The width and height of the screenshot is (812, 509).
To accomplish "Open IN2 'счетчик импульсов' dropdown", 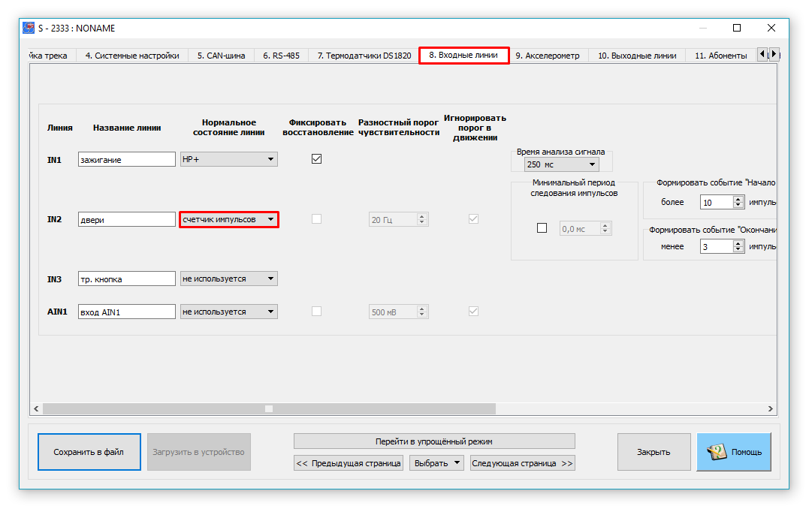I will 229,219.
